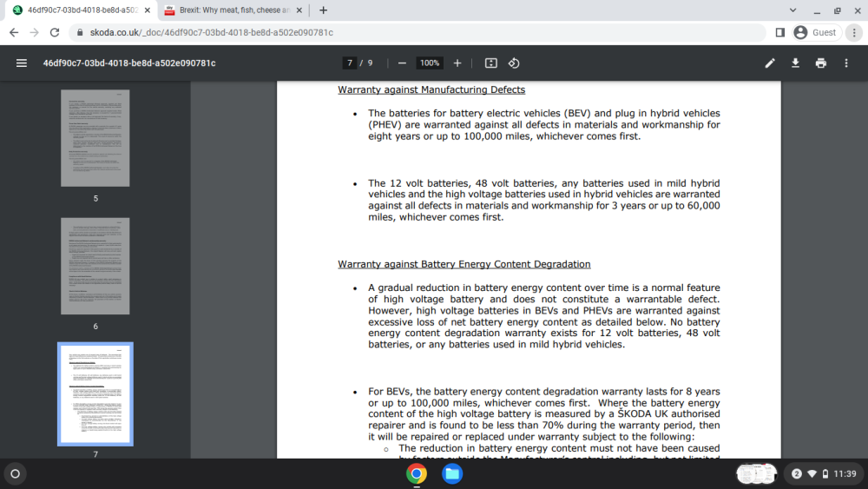Viewport: 868px width, 489px height.
Task: Close the Brexit article tab
Action: (x=299, y=10)
